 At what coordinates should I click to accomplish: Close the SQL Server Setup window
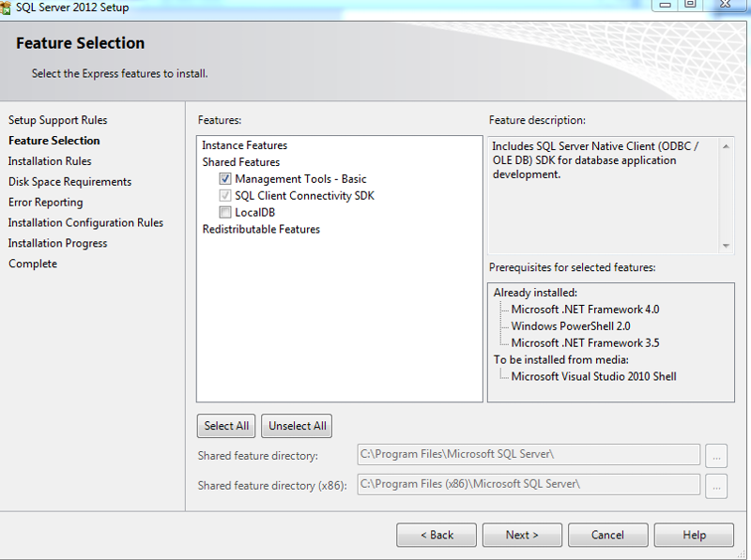tap(725, 5)
